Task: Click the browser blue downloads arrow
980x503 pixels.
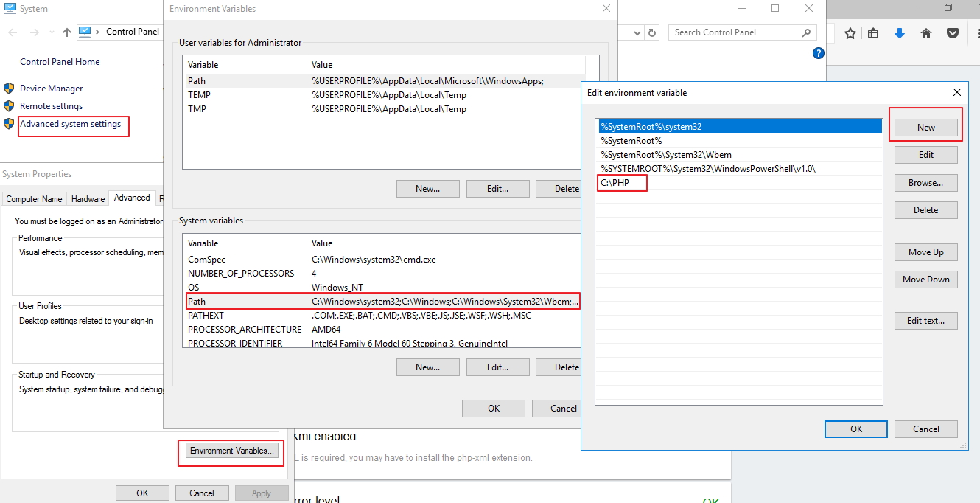Action: point(900,33)
